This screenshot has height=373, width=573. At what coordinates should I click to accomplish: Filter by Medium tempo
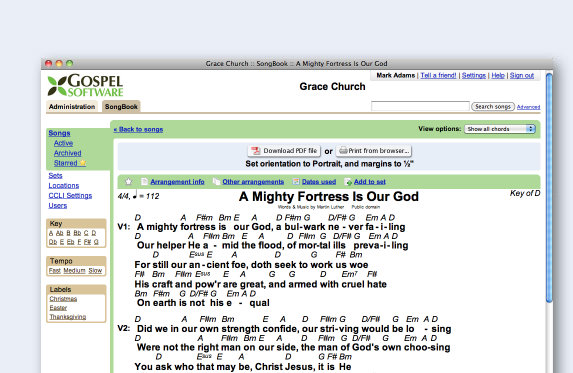click(74, 270)
